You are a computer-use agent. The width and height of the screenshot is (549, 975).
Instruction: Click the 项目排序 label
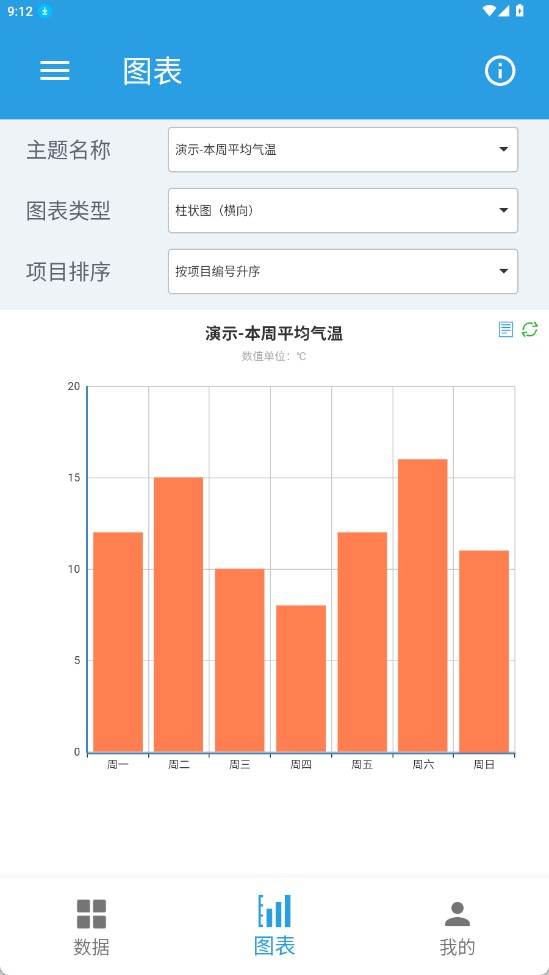(x=68, y=272)
